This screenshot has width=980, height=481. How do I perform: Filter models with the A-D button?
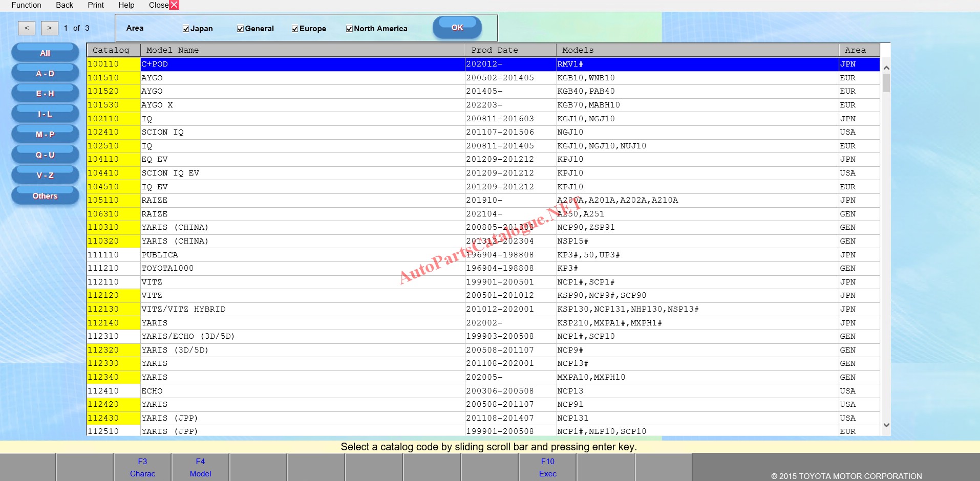[x=45, y=73]
